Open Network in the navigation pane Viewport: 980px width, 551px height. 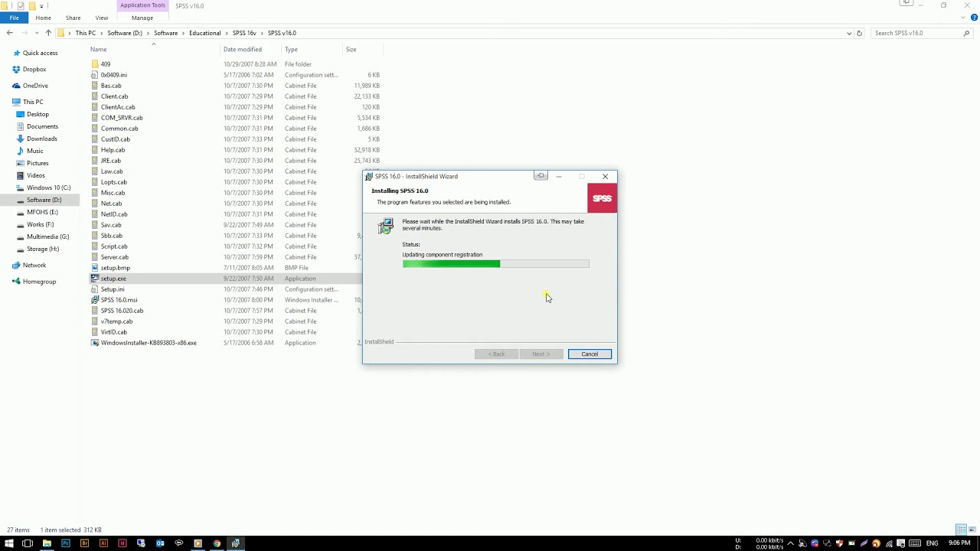(34, 265)
